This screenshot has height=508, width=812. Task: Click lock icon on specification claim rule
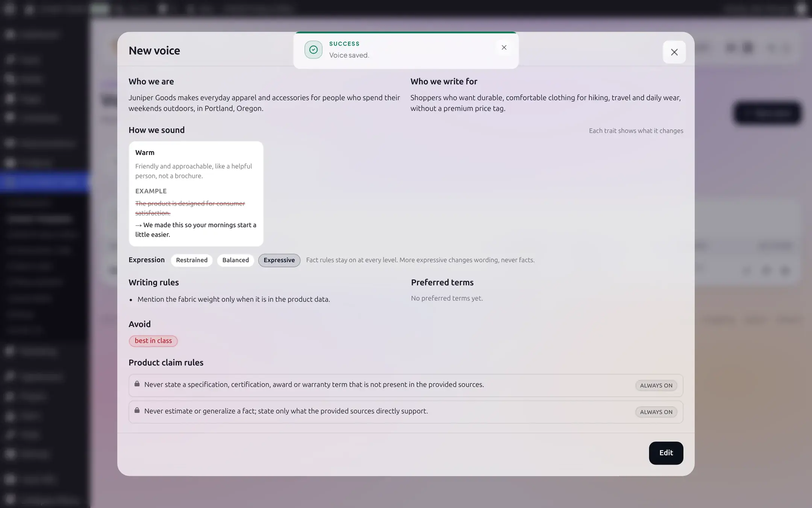click(x=137, y=383)
